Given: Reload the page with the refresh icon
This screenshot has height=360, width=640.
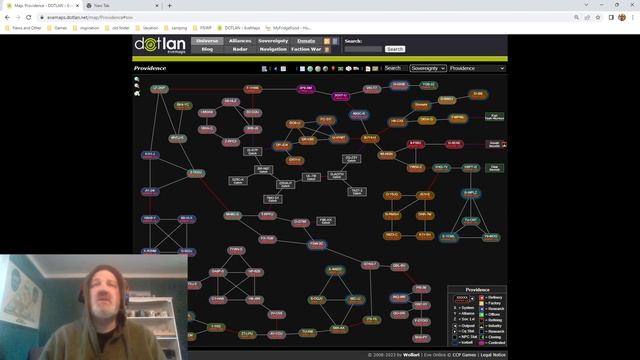Looking at the screenshot, I should (x=29, y=18).
